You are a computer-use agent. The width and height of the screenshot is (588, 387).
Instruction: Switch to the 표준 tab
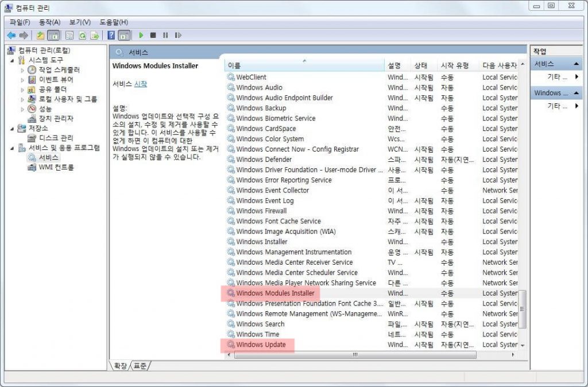point(140,366)
